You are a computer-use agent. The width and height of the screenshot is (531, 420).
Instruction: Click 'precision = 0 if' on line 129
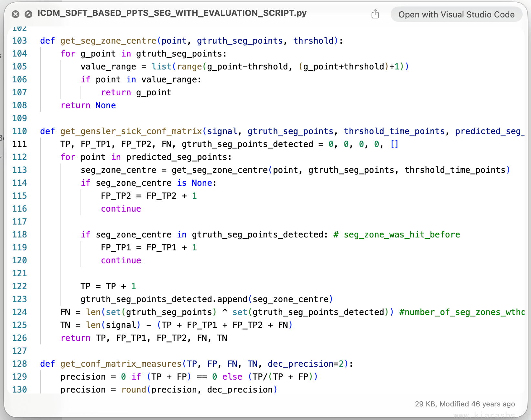pos(101,377)
